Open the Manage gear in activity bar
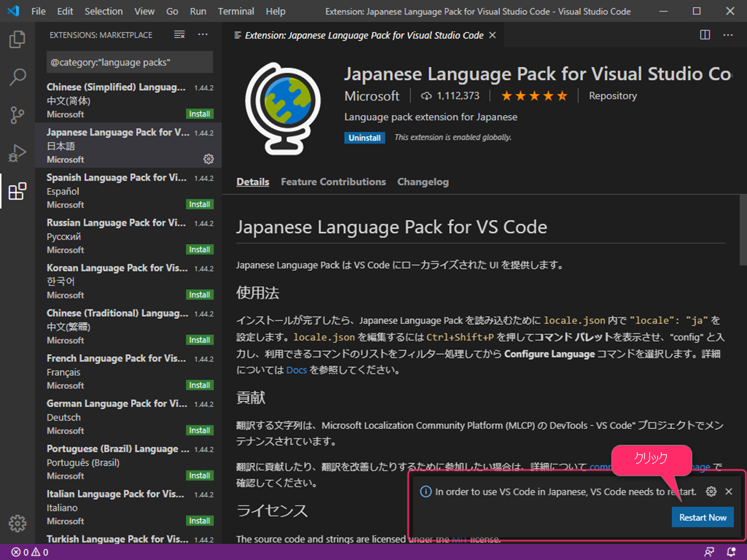The image size is (747, 560). coord(17,524)
